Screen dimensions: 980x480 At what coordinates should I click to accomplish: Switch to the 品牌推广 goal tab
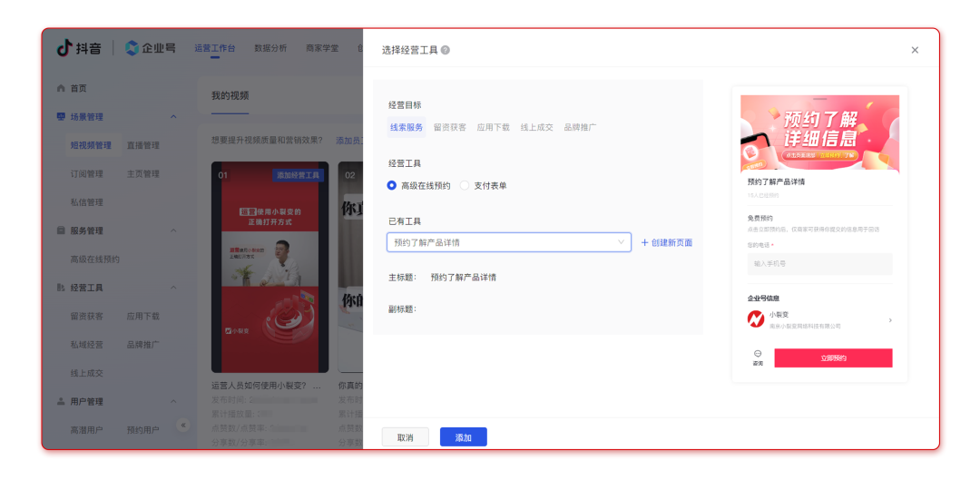coord(580,128)
